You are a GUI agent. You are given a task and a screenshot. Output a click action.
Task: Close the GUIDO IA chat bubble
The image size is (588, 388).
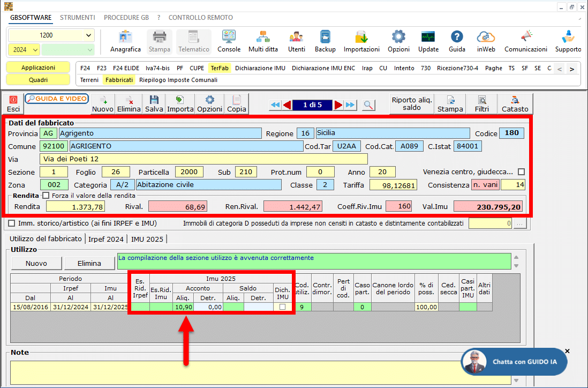tap(567, 351)
